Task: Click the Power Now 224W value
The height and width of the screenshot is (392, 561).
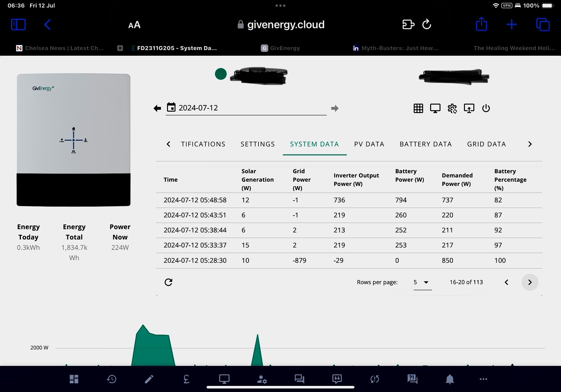Action: [x=120, y=247]
